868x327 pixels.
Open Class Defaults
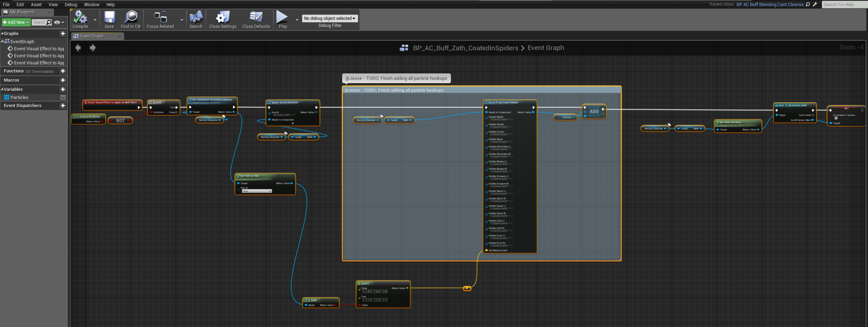256,17
